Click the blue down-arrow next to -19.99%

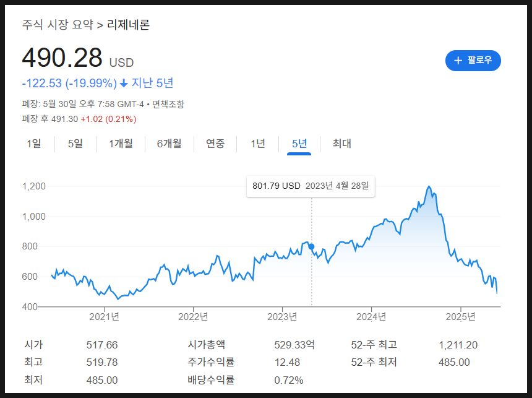124,83
